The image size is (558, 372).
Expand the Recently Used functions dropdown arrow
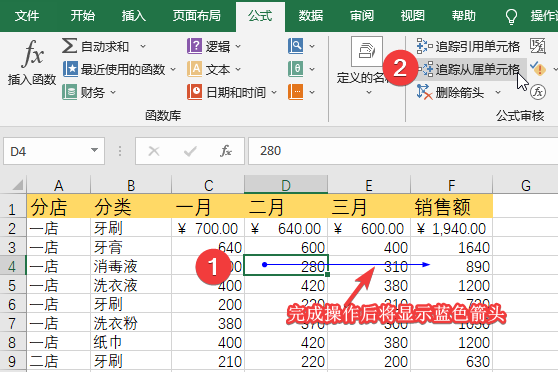point(173,69)
